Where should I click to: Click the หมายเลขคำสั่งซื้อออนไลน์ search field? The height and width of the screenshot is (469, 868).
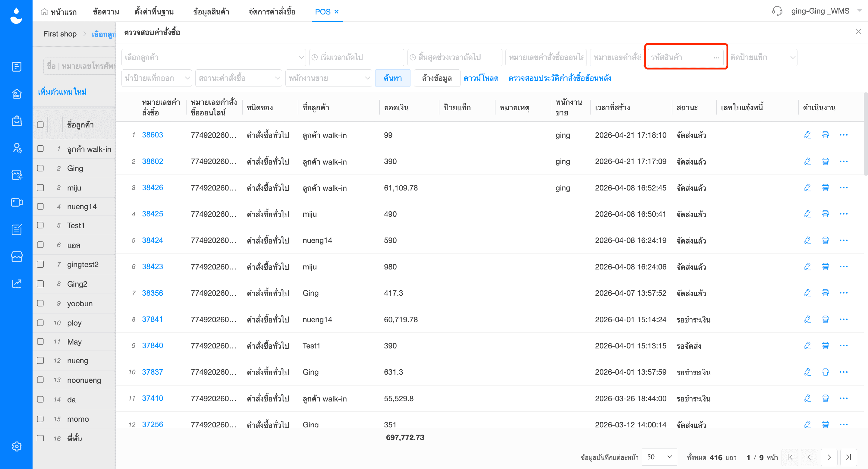[546, 57]
